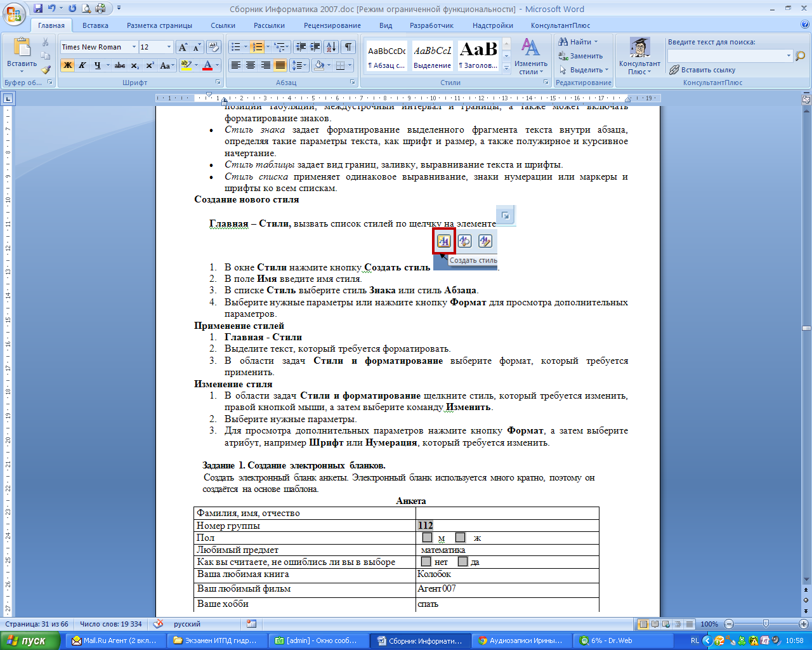Open the Шрифт dialog launcher
This screenshot has width=812, height=650.
click(x=218, y=83)
